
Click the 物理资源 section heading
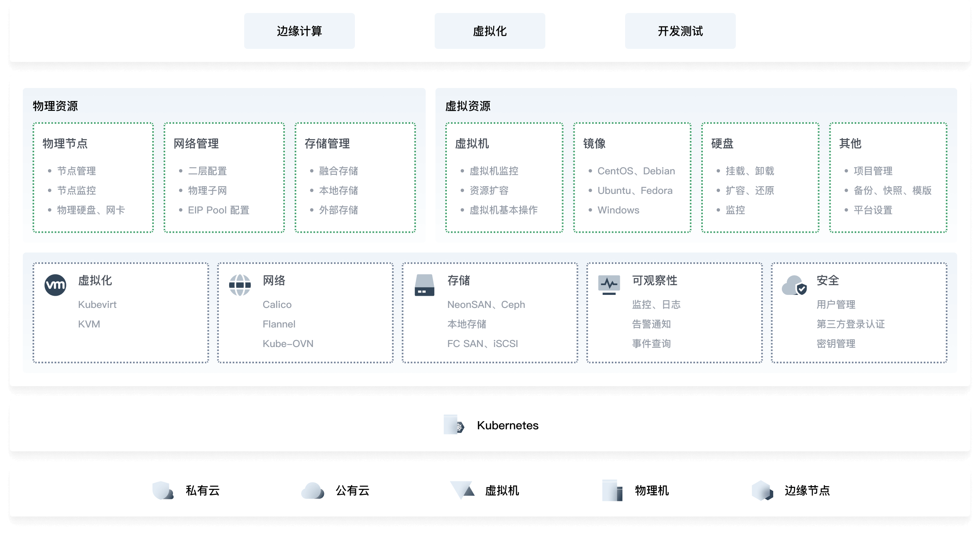(x=55, y=106)
